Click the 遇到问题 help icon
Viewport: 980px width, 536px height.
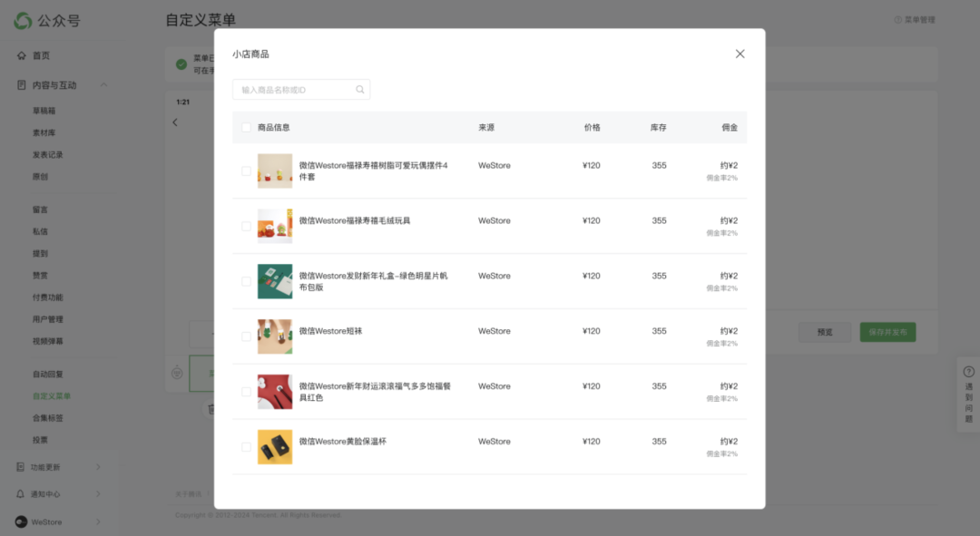969,372
